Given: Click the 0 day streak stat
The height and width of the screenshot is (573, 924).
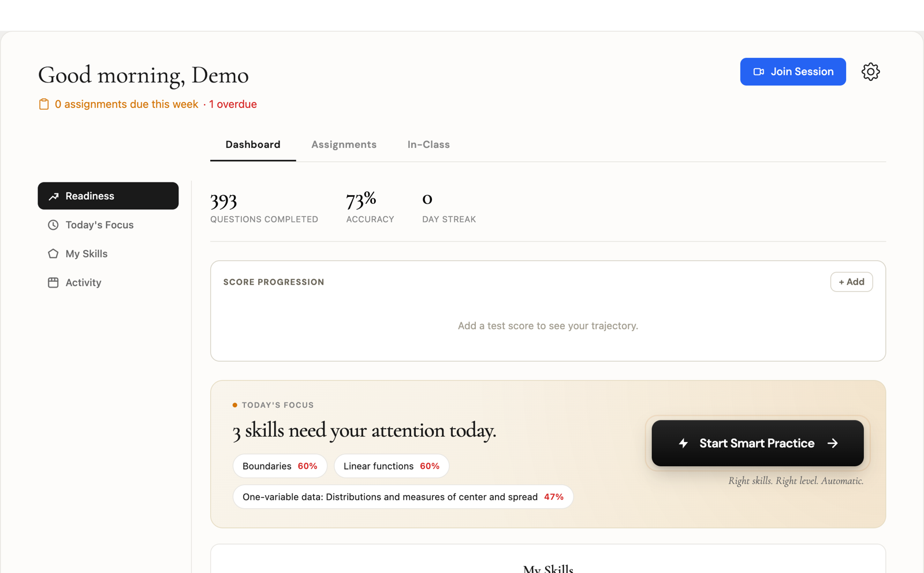Looking at the screenshot, I should pyautogui.click(x=449, y=207).
